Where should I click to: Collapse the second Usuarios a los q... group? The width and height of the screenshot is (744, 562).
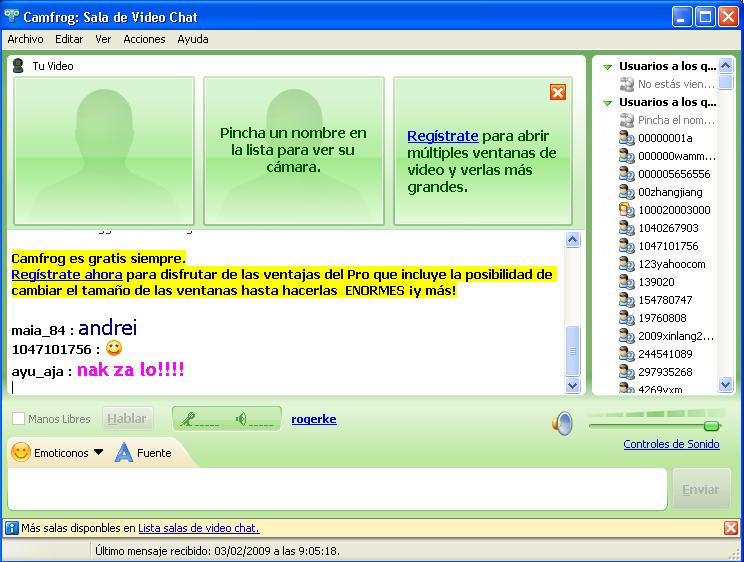(x=607, y=103)
